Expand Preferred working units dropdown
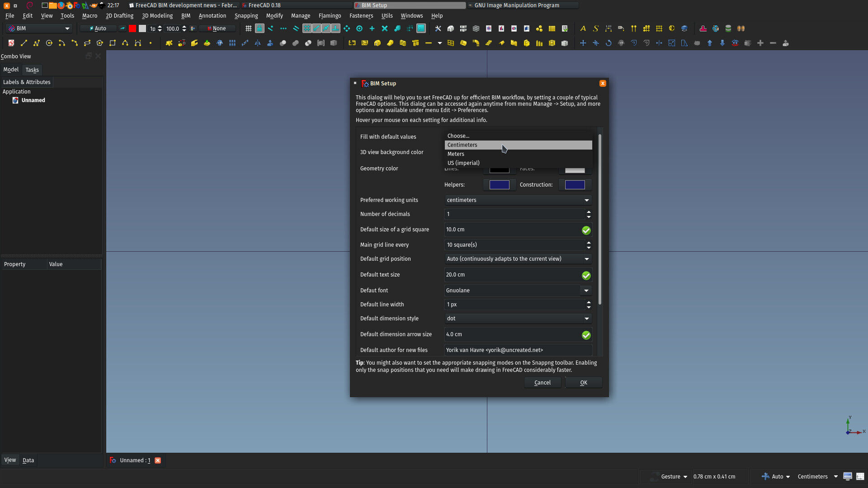This screenshot has width=868, height=488. [586, 200]
